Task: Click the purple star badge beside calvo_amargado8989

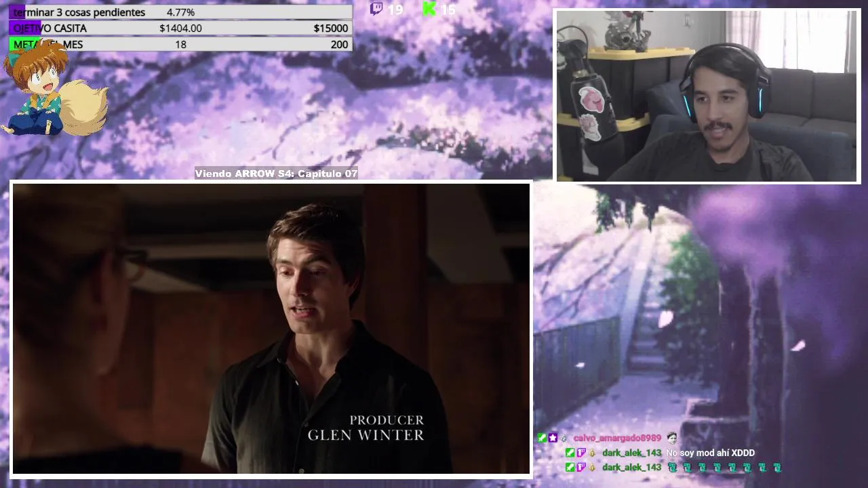Action: coord(553,438)
